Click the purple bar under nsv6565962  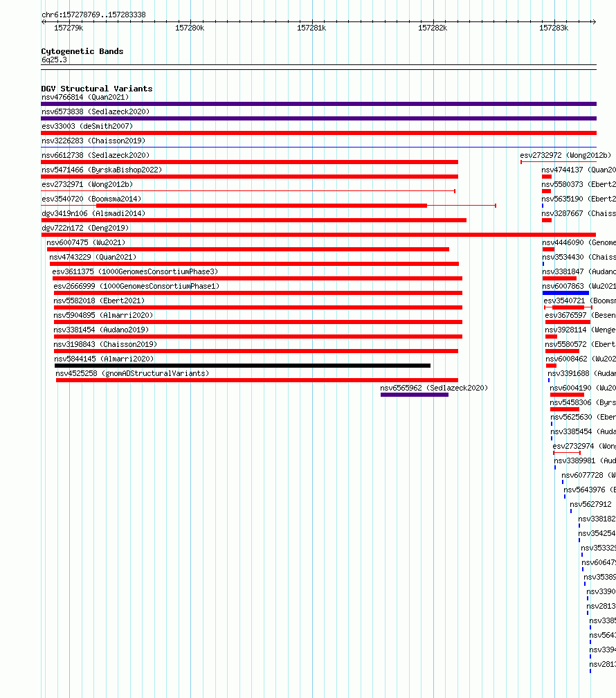point(415,395)
